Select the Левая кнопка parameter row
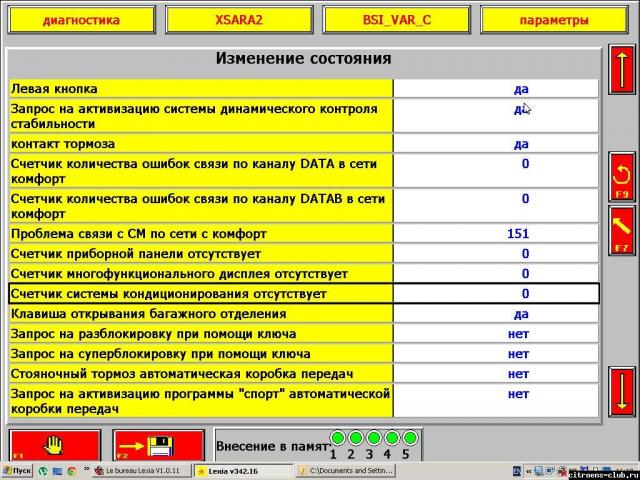This screenshot has width=640, height=480. click(200, 88)
